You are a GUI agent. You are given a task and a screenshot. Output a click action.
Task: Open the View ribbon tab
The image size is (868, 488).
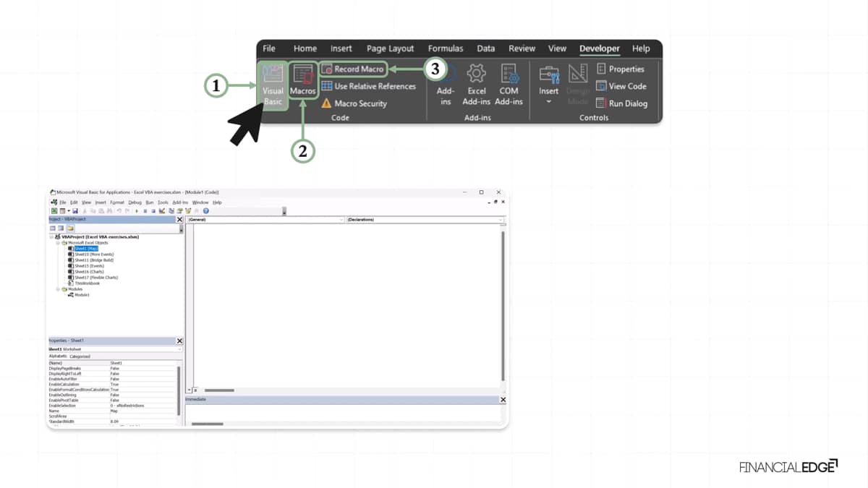pos(557,48)
